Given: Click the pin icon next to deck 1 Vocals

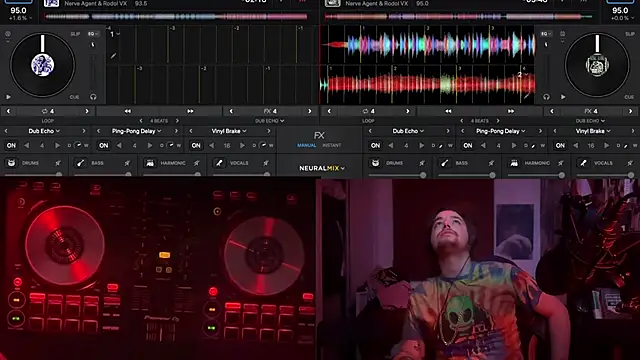Looking at the screenshot, I should (266, 163).
